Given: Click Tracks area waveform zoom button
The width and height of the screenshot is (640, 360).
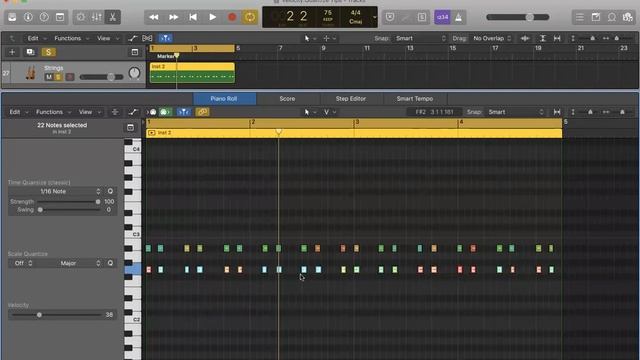Looking at the screenshot, I should click(x=525, y=38).
